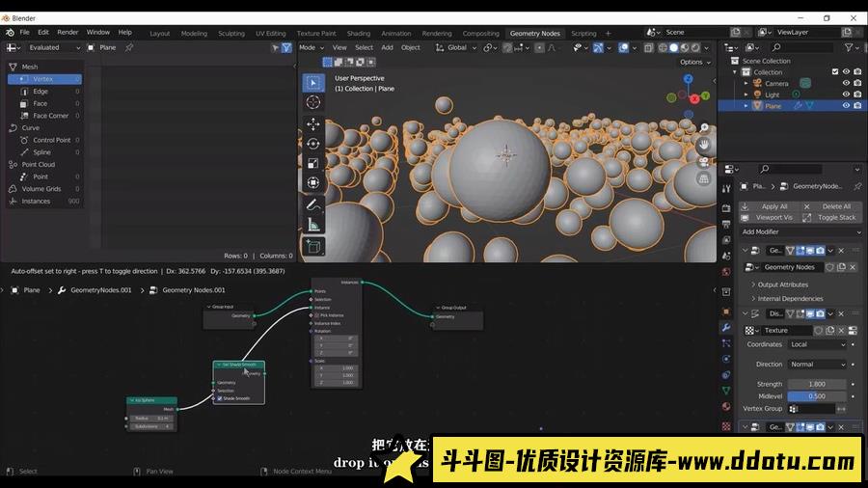Toggle camera view icon in viewport

point(704,162)
